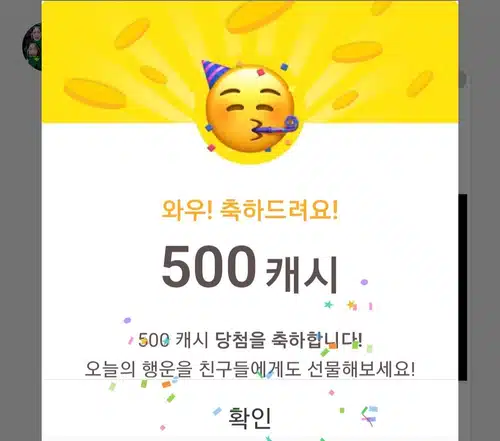Viewport: 500px width, 441px height.
Task: Tap the party face emoji
Action: tap(250, 108)
